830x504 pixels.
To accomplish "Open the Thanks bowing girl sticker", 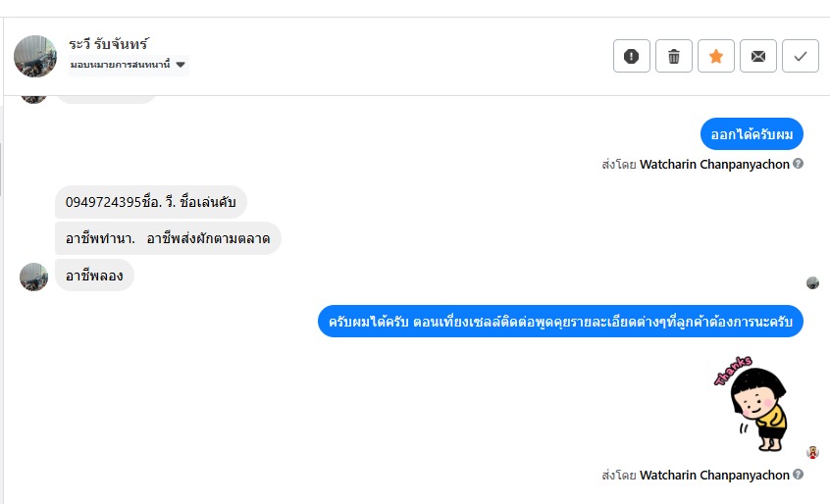I will [x=752, y=404].
